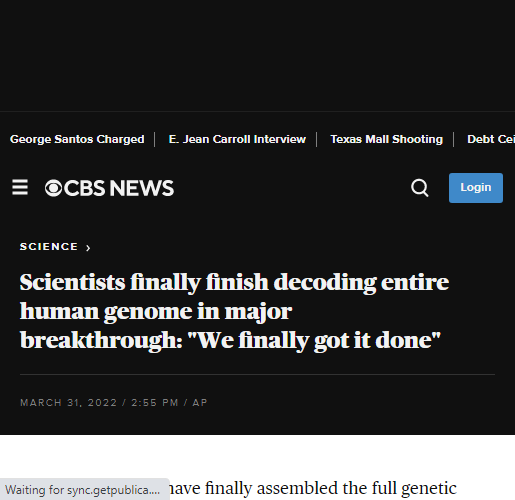
Task: Open E. Jean Carroll Interview topic
Action: click(237, 139)
